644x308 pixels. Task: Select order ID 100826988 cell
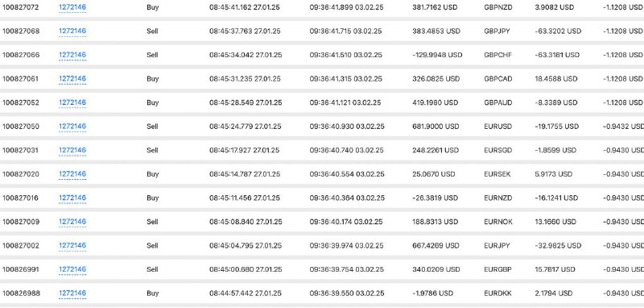(21, 293)
